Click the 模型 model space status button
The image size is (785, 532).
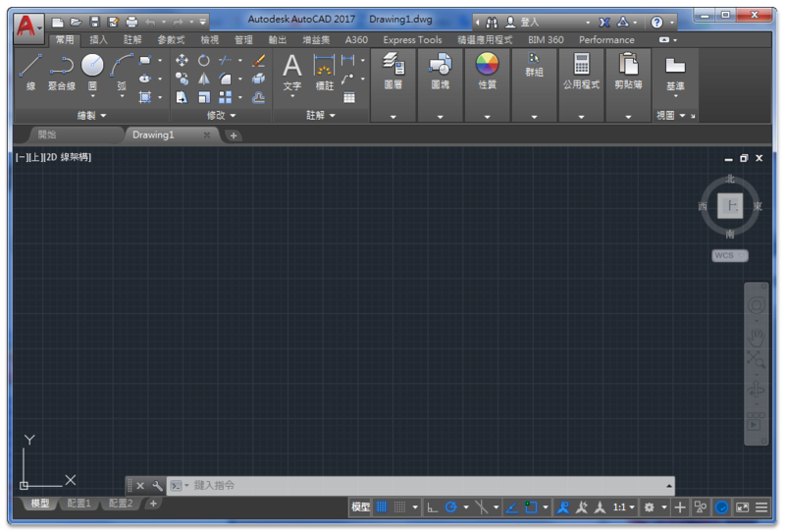[x=360, y=507]
